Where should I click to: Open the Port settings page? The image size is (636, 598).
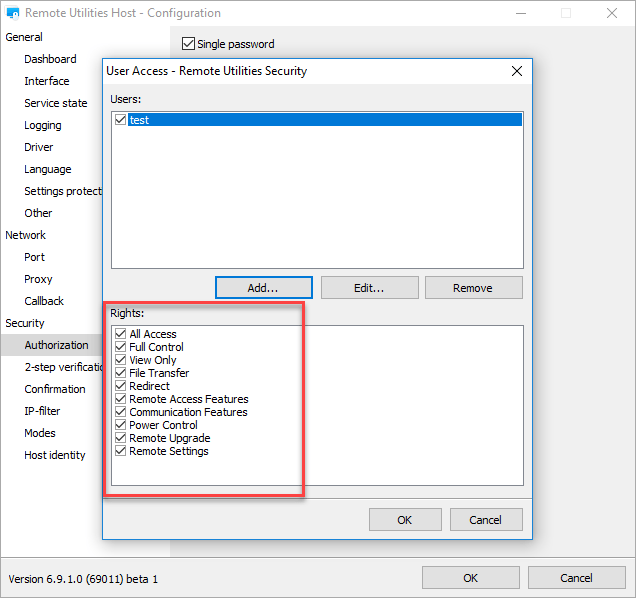pyautogui.click(x=34, y=257)
